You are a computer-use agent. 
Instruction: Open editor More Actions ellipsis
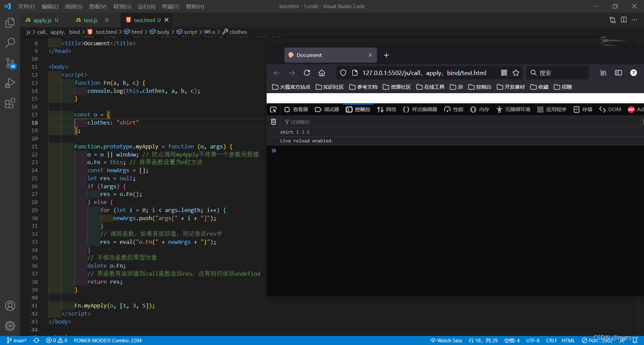coord(634,20)
